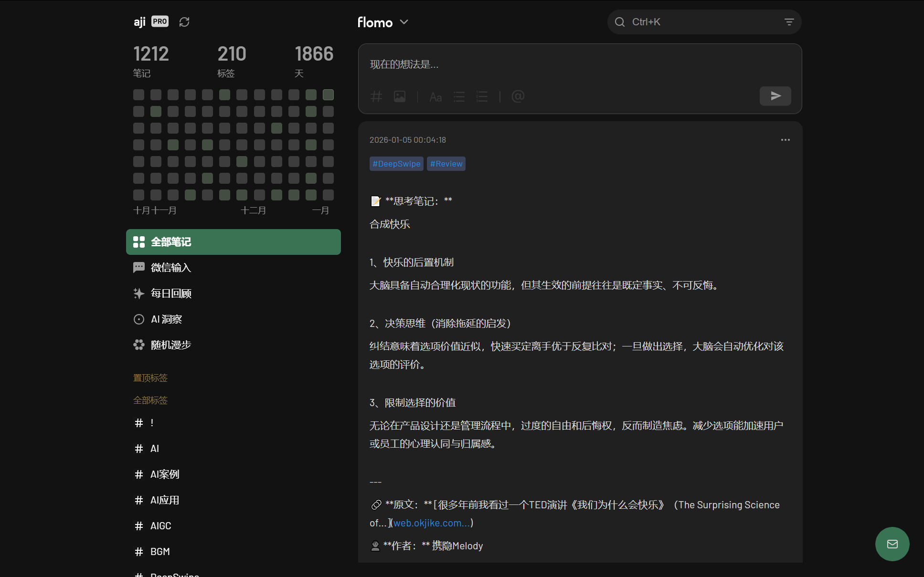Image resolution: width=924 pixels, height=577 pixels.
Task: Click the sync refresh icon
Action: [184, 22]
